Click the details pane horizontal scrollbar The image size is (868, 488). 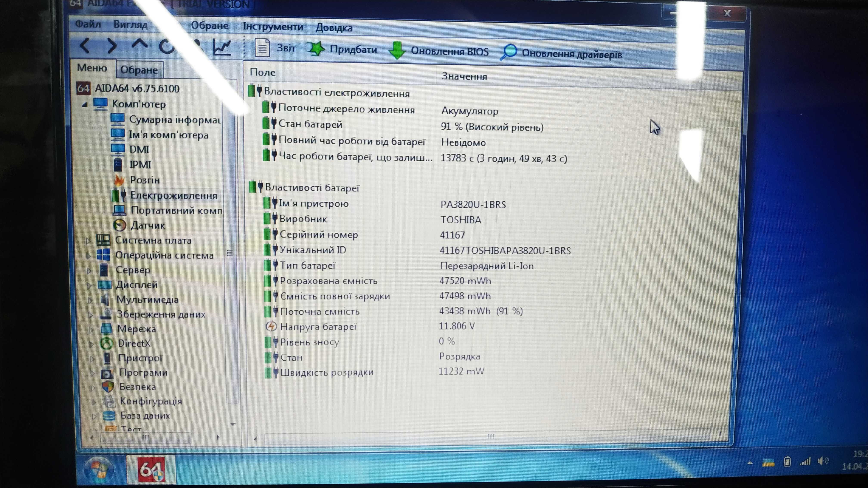(x=487, y=437)
